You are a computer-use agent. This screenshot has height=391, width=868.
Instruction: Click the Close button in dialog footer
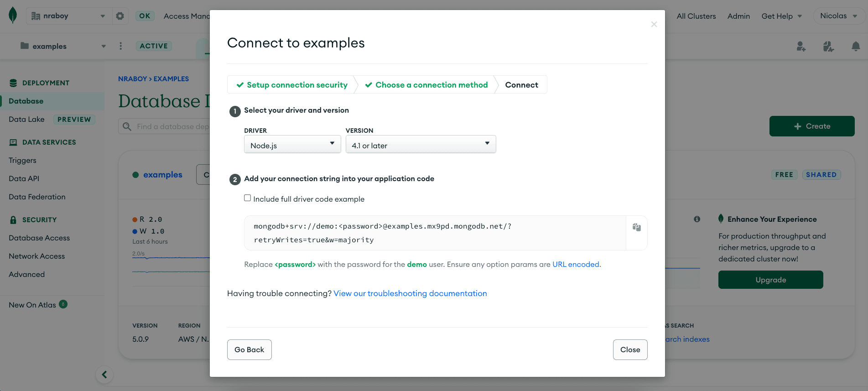point(630,349)
